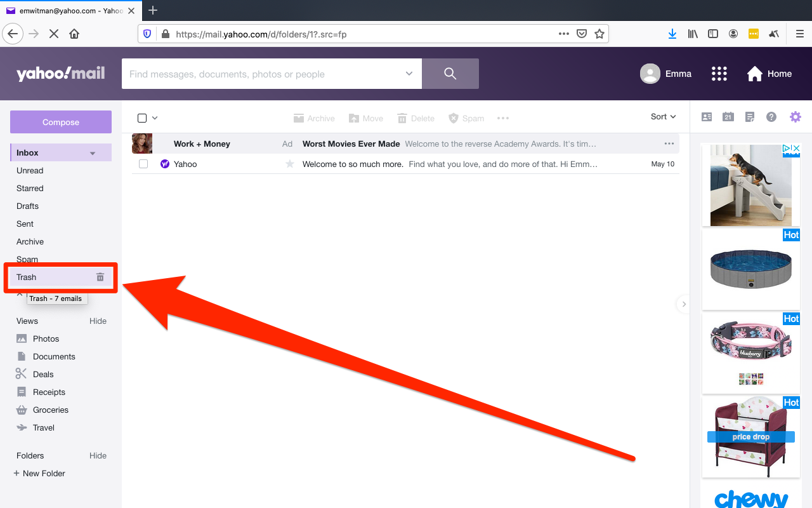The height and width of the screenshot is (508, 812).
Task: Go to the browser home page icon
Action: point(74,34)
